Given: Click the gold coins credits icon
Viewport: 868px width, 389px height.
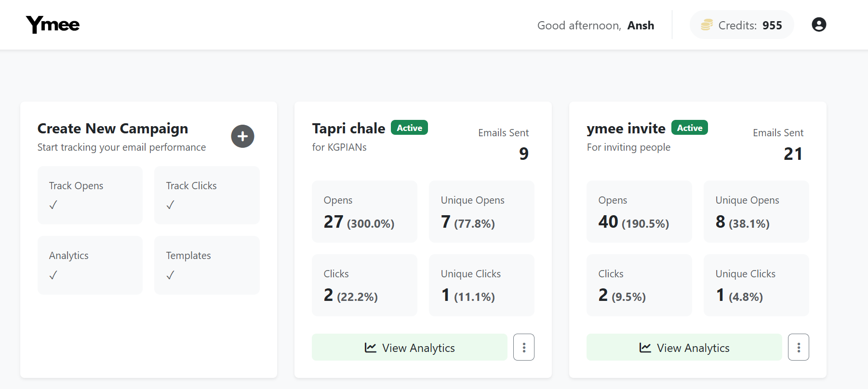Looking at the screenshot, I should (x=707, y=25).
